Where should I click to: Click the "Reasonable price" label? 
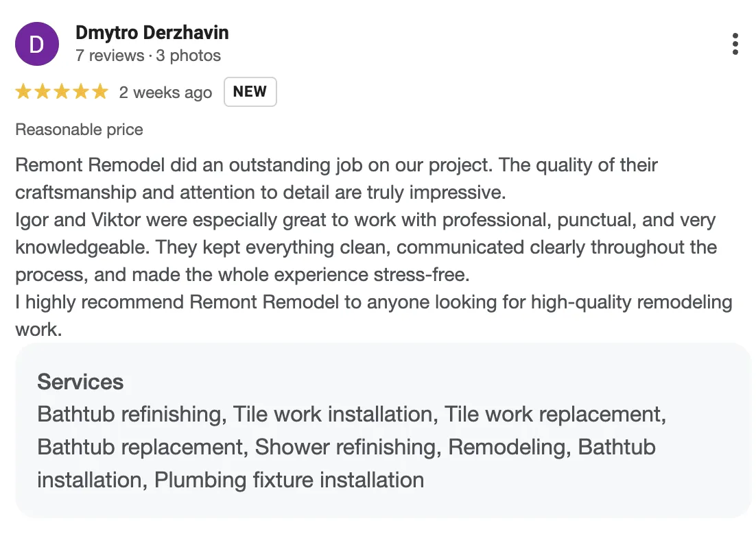pos(79,130)
